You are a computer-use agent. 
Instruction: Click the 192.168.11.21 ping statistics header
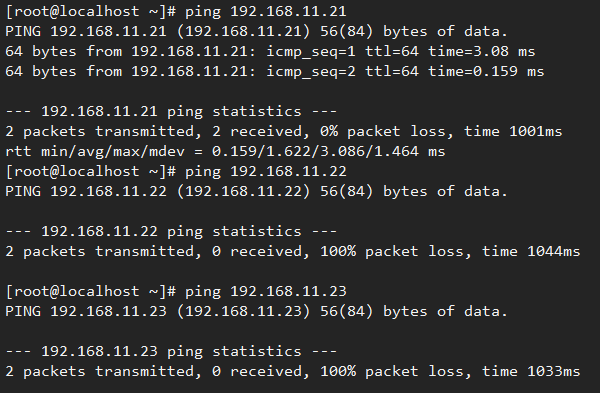(x=171, y=111)
